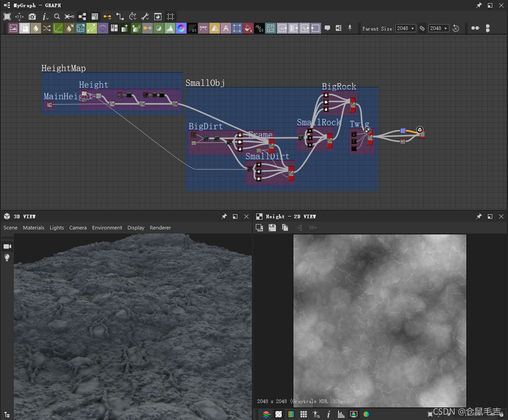Toggle the transparency checkerboard in 2D View

coord(279,414)
